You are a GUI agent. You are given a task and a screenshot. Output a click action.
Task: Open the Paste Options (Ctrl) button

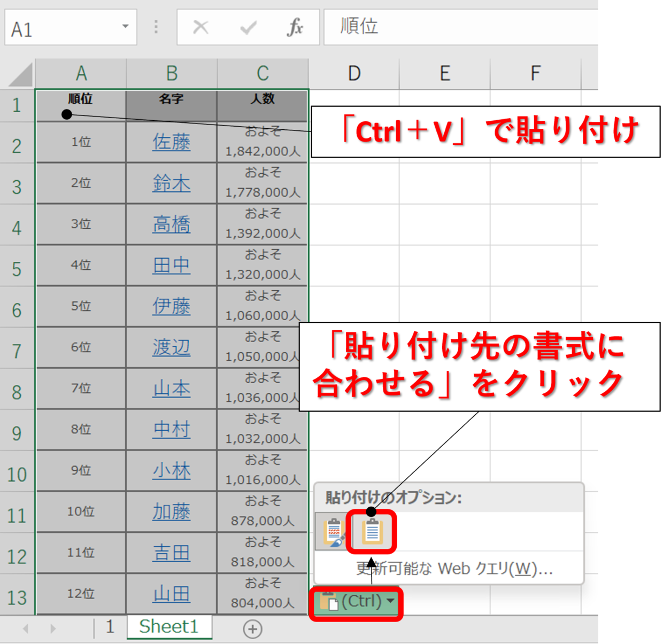click(356, 602)
